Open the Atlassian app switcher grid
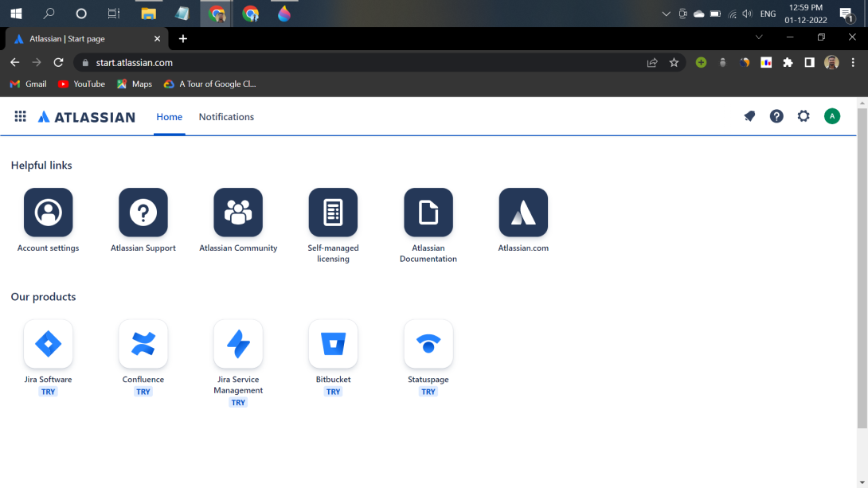868x488 pixels. coord(20,115)
